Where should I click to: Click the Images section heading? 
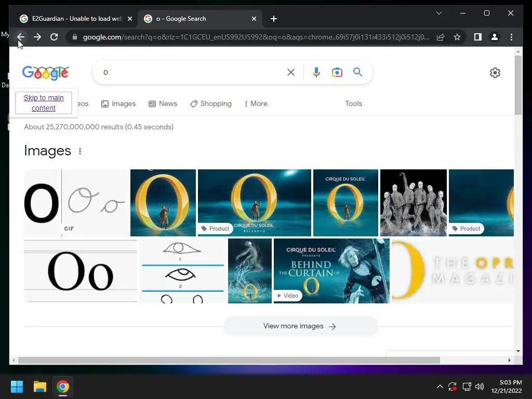[47, 151]
